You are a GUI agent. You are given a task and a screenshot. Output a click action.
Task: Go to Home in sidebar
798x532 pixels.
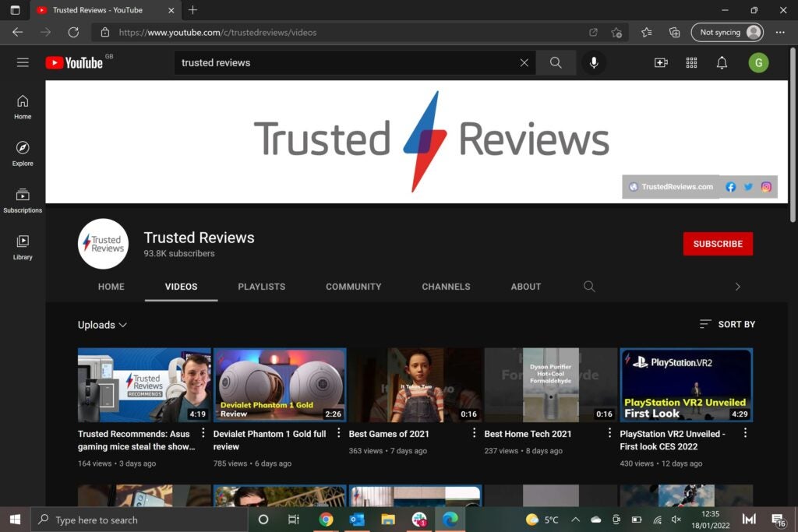click(x=23, y=107)
